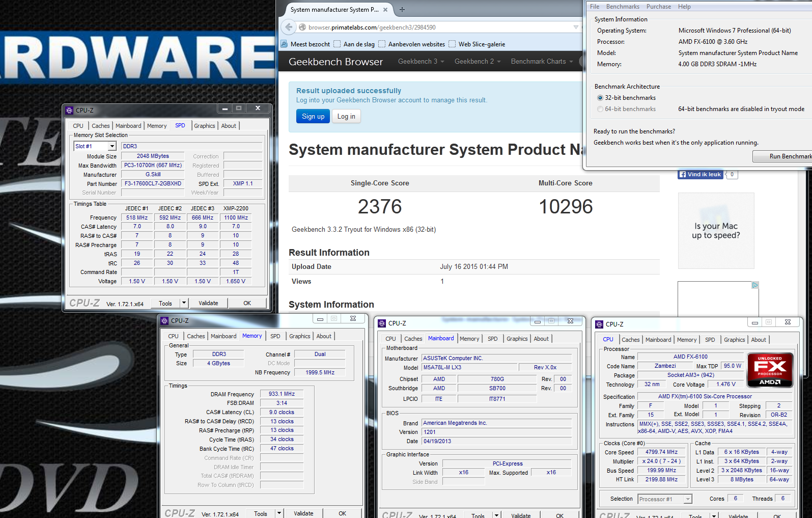The image size is (812, 518).
Task: Click CPU-Z icon in CPU window title bar
Action: tap(599, 324)
